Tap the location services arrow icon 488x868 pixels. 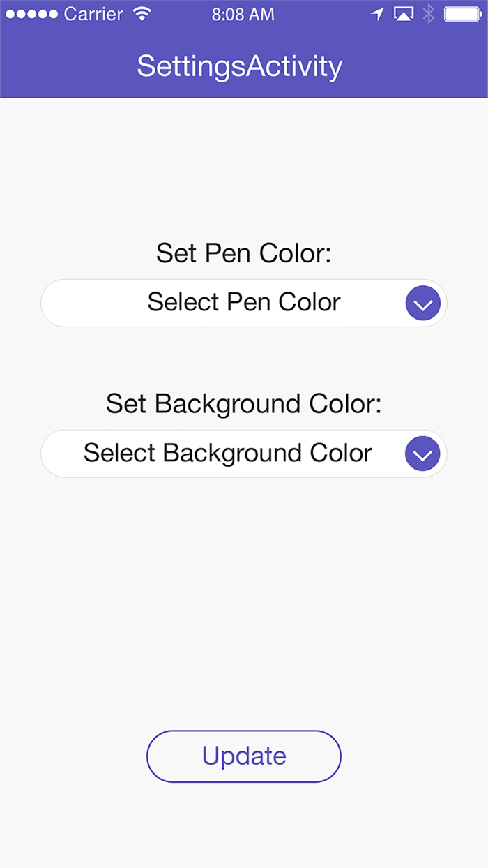tap(377, 13)
